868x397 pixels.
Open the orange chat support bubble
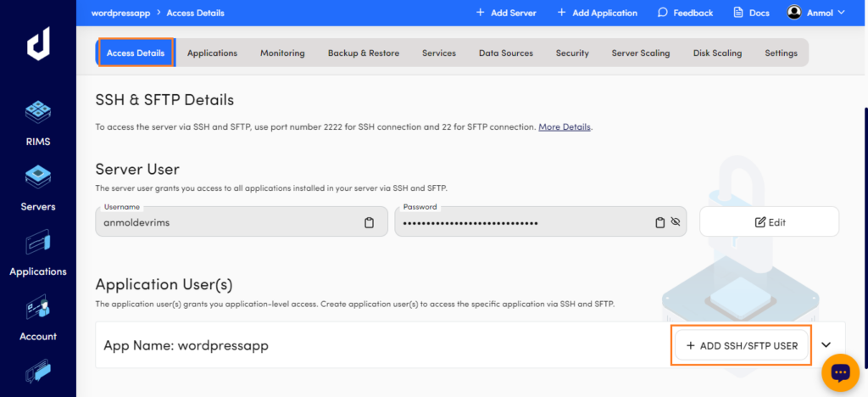(840, 372)
